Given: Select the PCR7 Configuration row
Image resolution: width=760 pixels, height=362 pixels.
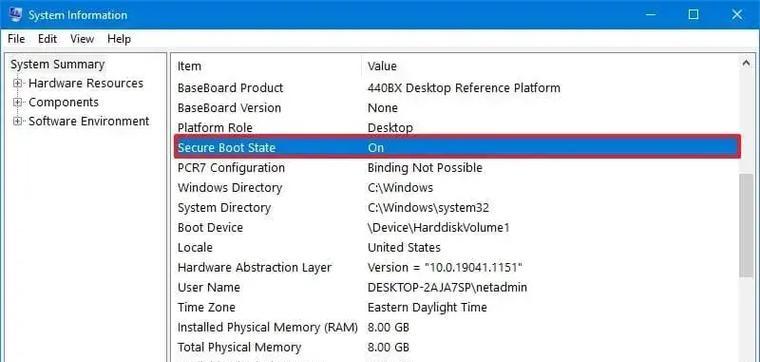Looking at the screenshot, I should click(x=457, y=168).
